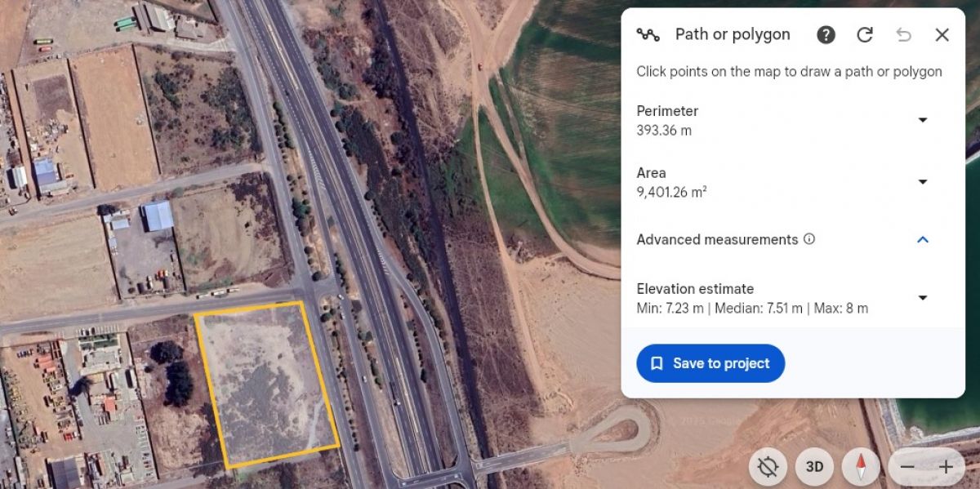Image resolution: width=980 pixels, height=489 pixels.
Task: Collapse the Advanced measurements section
Action: pos(923,240)
